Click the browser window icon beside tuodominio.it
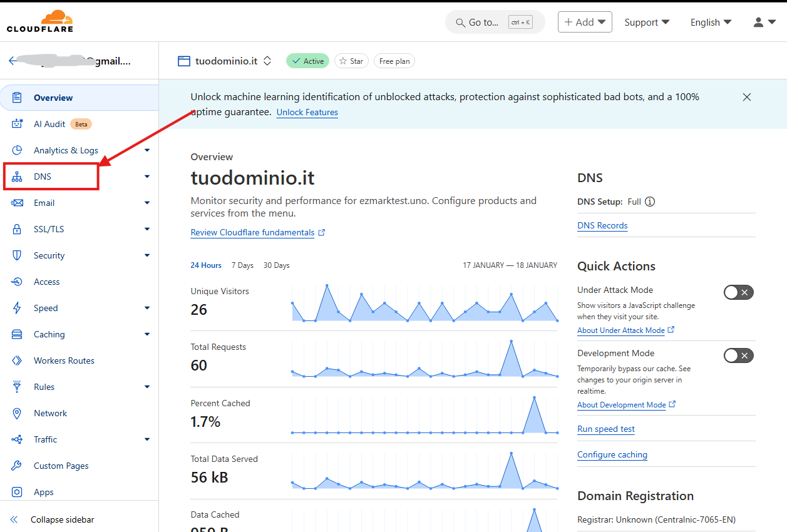Screen dimensions: 787x532 tap(183, 61)
